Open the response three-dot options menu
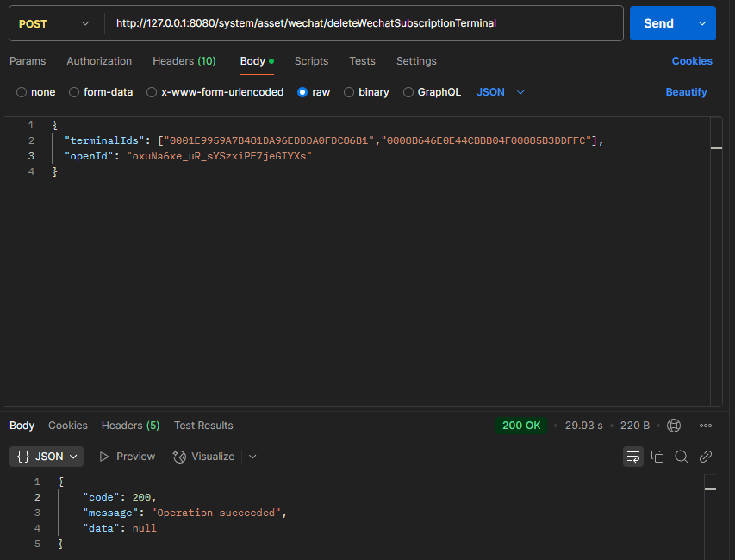Viewport: 735px width, 560px height. tap(706, 426)
